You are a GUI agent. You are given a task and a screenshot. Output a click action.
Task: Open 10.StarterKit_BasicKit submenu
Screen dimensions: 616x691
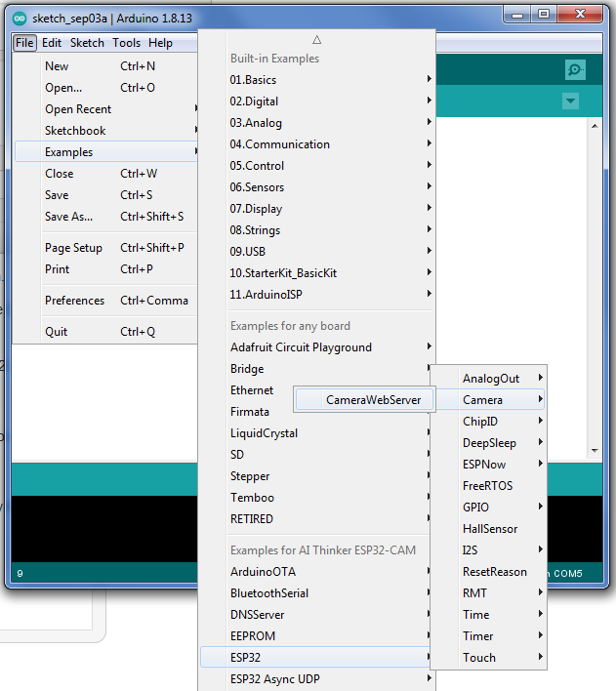(x=317, y=273)
